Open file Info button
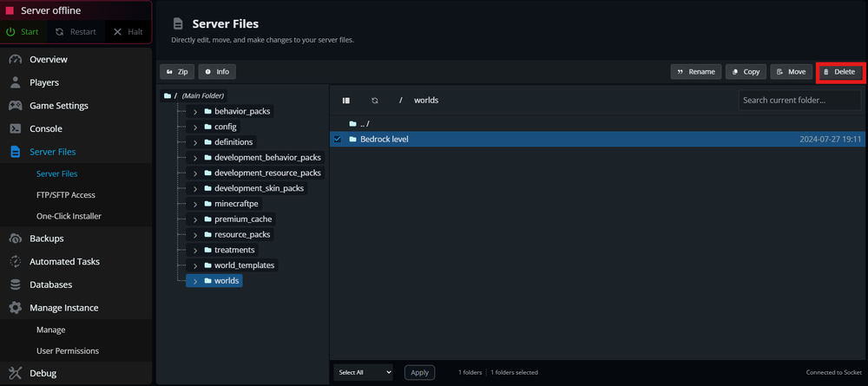Image resolution: width=868 pixels, height=386 pixels. (217, 72)
